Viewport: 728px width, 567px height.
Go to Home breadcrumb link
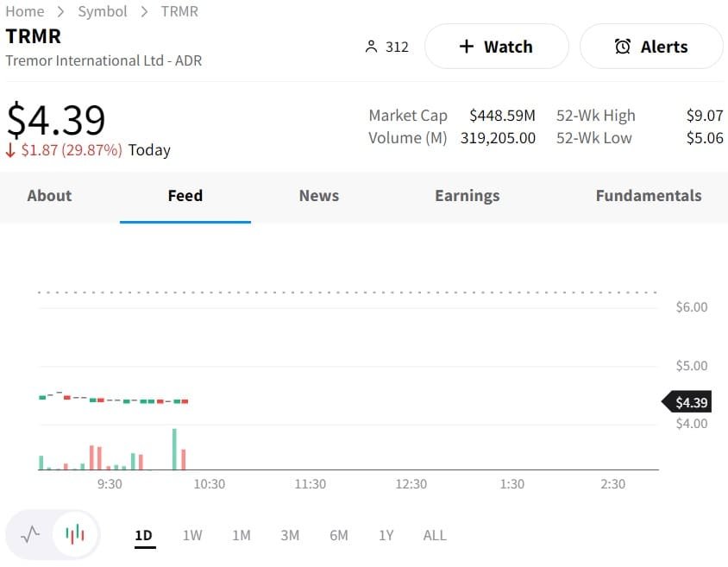[24, 11]
